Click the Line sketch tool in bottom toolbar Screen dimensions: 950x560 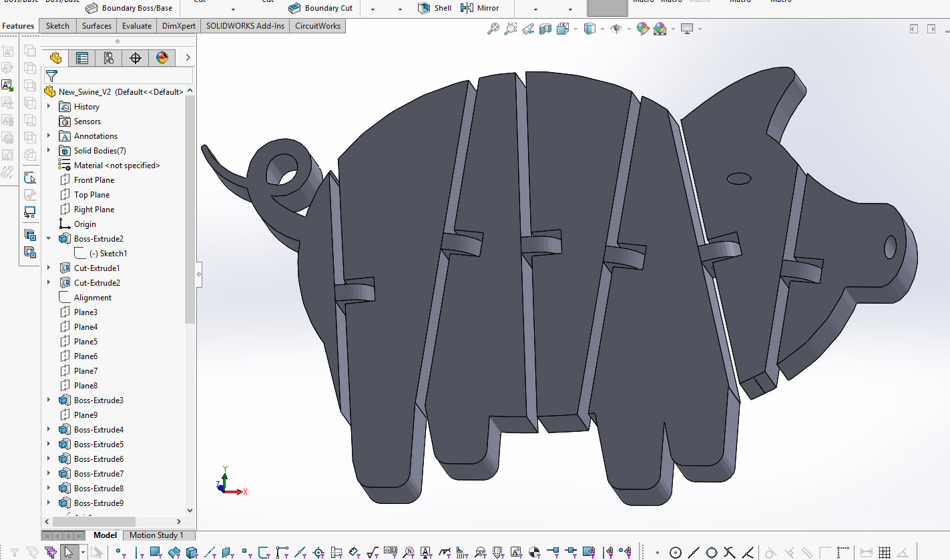(694, 553)
